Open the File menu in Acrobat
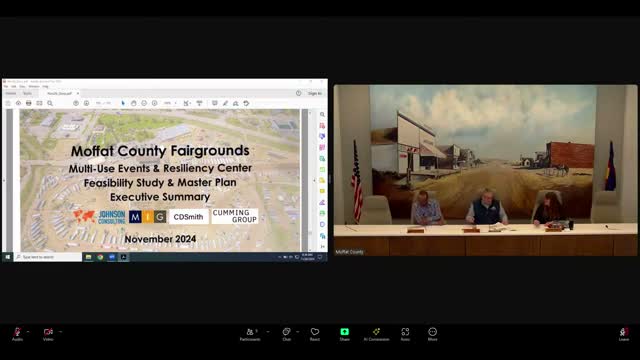 point(6,87)
